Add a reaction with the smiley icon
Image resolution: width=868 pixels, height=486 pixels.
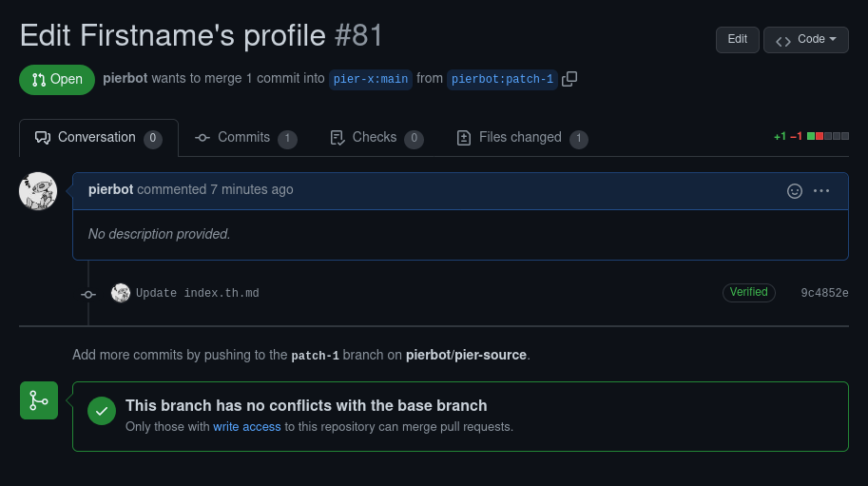pyautogui.click(x=795, y=191)
